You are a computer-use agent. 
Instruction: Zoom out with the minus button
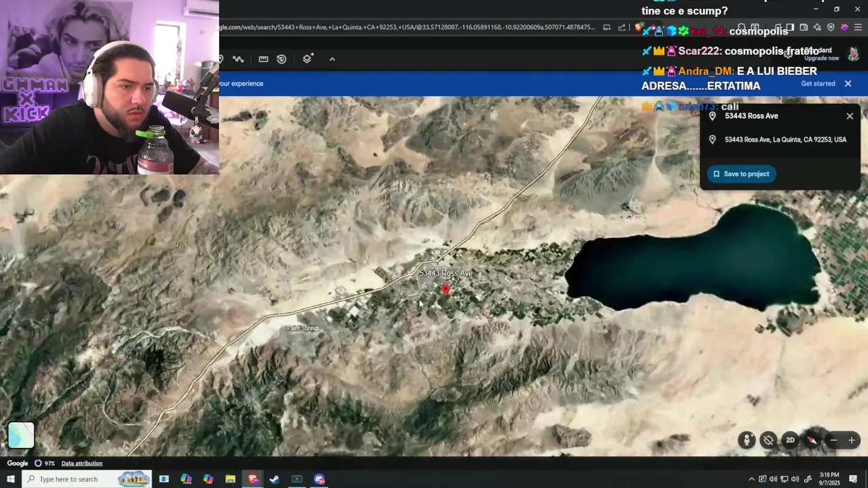click(x=833, y=441)
